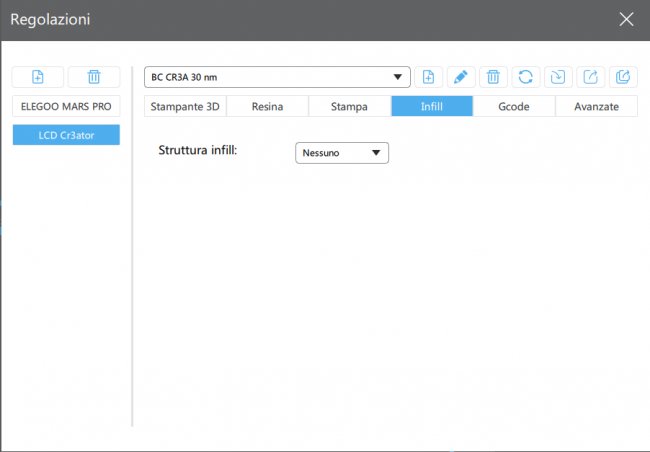Delete the BC CR3A profile with the trash icon
650x452 pixels.
point(492,77)
